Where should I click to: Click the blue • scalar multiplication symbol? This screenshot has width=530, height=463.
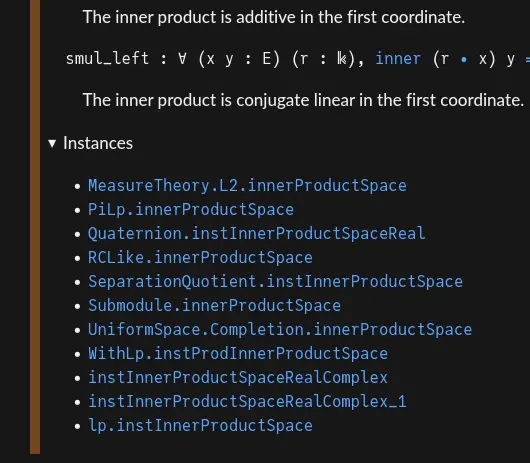(464, 60)
